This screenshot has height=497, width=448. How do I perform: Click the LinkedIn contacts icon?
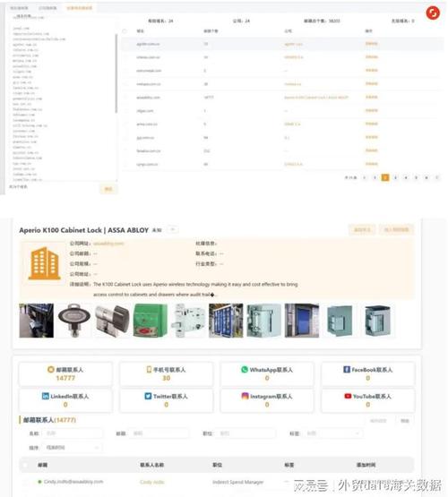[46, 396]
